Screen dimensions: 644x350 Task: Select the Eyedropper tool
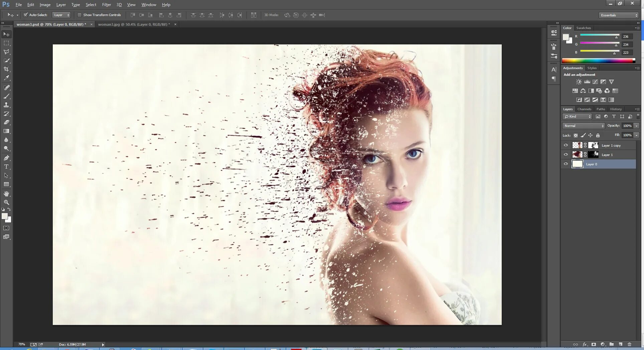[x=6, y=78]
